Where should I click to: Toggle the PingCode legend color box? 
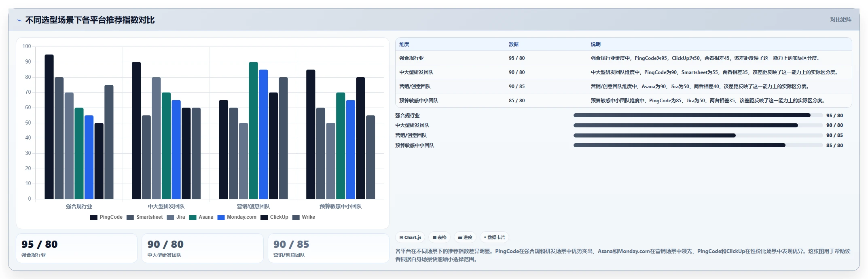click(94, 218)
